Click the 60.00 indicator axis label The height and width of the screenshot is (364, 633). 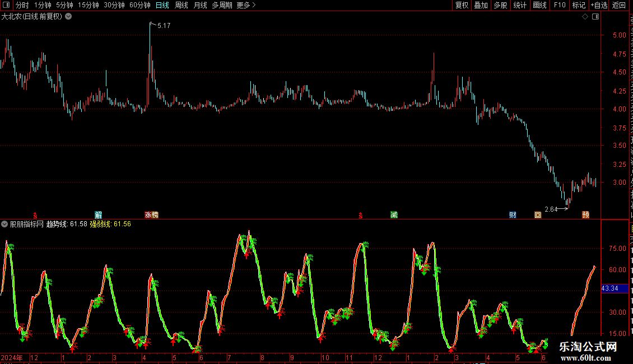(x=617, y=270)
